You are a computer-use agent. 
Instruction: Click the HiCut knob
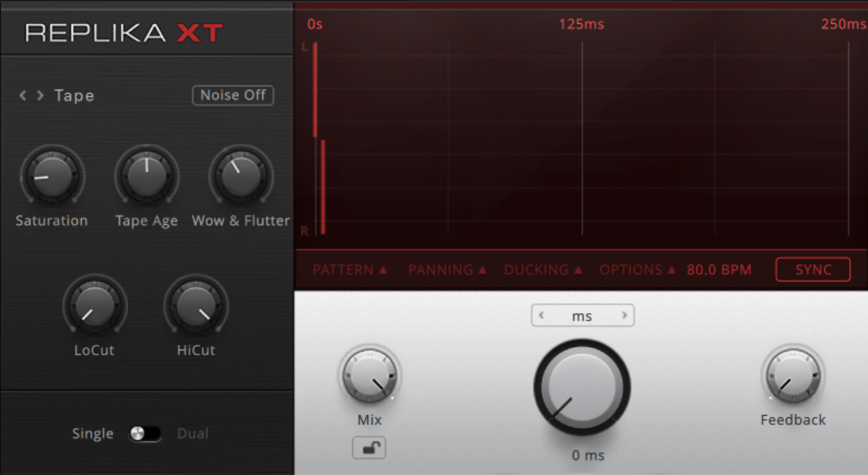click(196, 306)
